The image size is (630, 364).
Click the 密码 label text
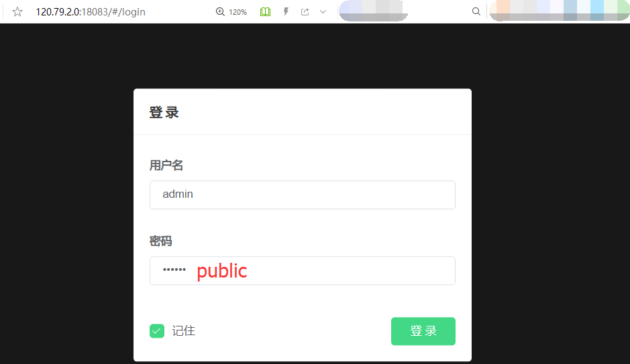161,241
